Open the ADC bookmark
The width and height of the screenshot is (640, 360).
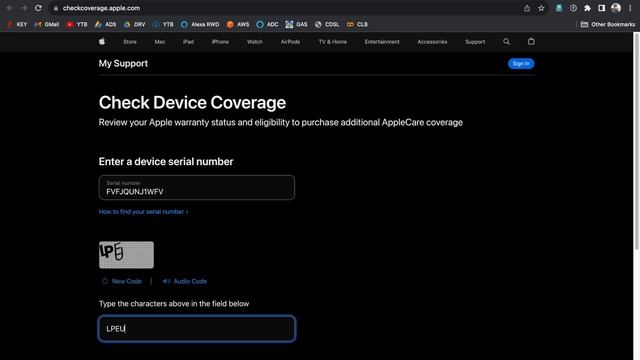click(267, 24)
